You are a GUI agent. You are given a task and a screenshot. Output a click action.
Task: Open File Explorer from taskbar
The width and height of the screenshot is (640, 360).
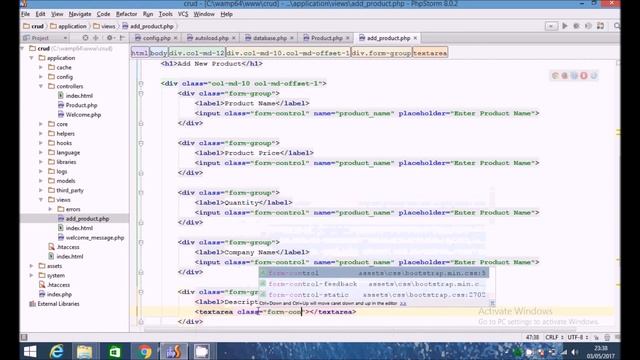tap(84, 351)
